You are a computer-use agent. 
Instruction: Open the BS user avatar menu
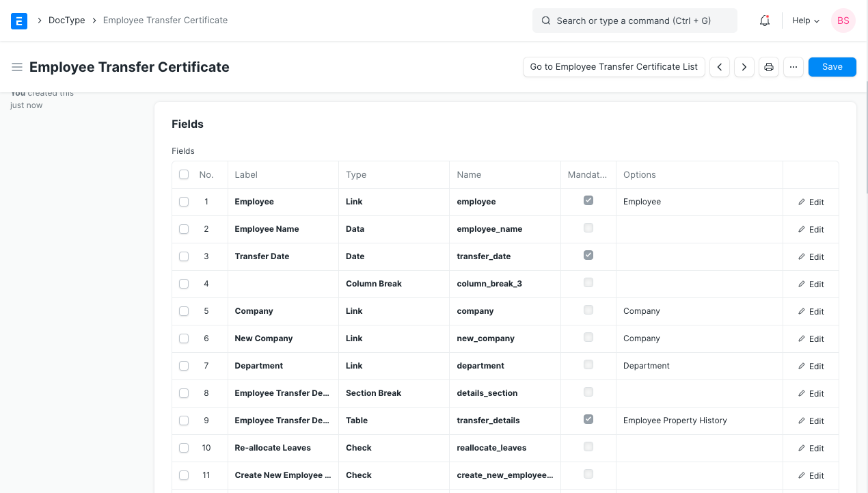coord(843,21)
